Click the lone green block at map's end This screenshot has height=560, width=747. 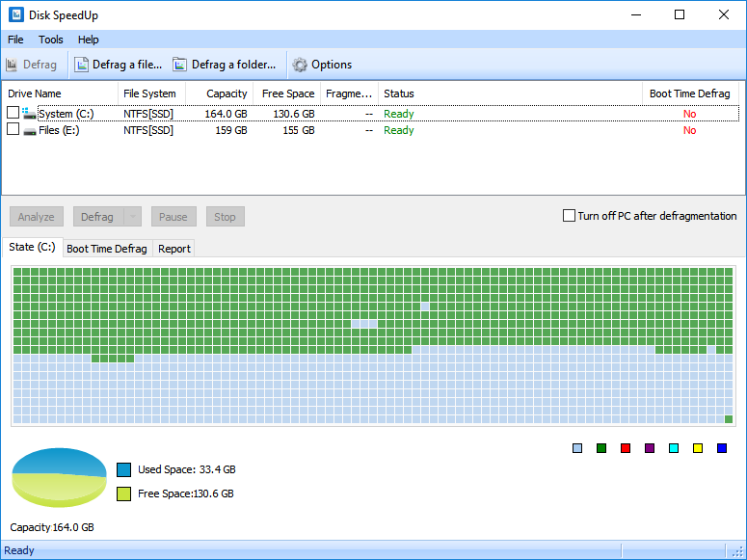pyautogui.click(x=729, y=419)
